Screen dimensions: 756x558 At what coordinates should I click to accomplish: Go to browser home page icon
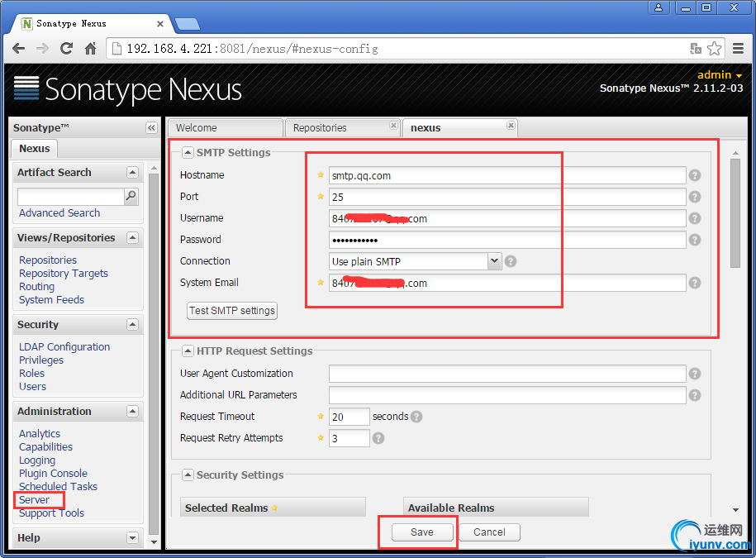pyautogui.click(x=90, y=49)
